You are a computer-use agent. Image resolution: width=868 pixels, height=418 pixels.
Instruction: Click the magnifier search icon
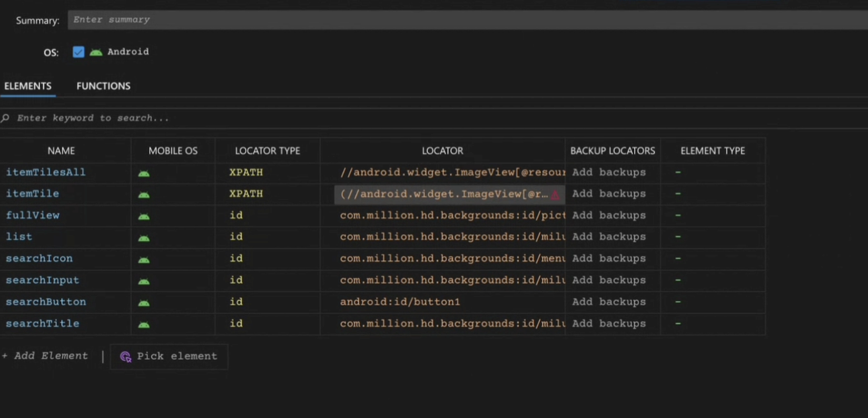5,118
